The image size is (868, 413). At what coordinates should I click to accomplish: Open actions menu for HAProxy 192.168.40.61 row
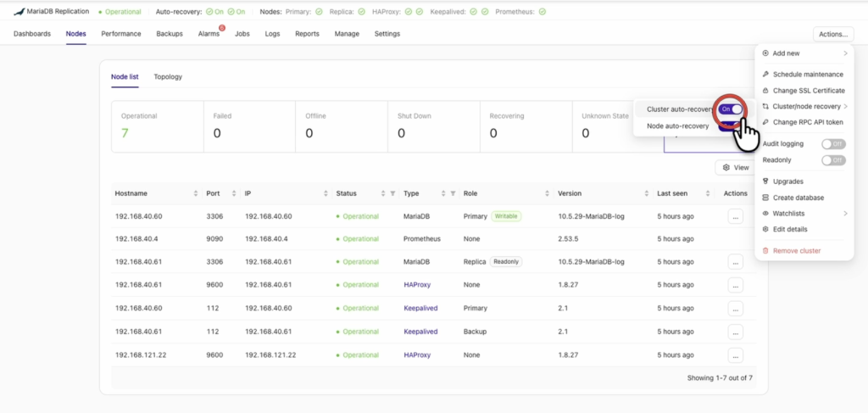coord(735,285)
